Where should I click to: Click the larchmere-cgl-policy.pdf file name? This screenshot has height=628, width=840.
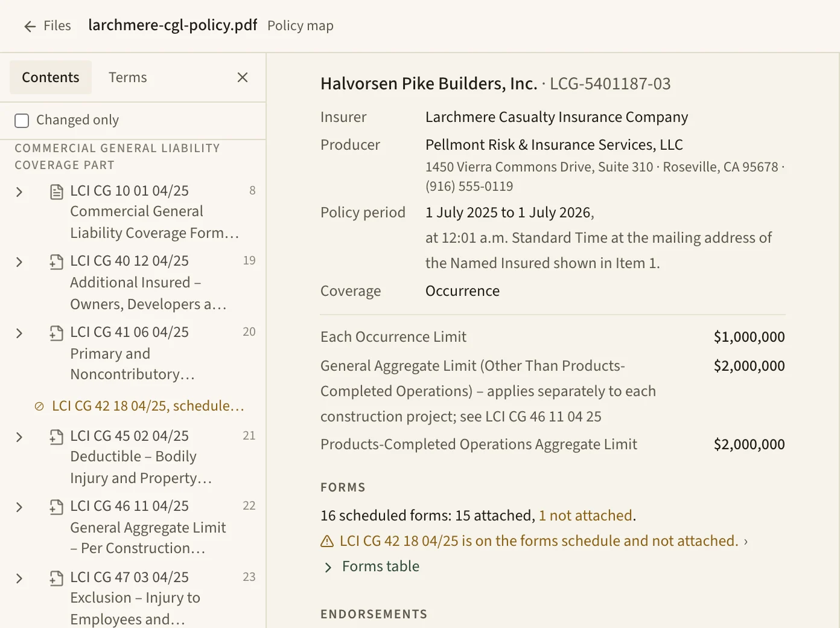tap(173, 25)
